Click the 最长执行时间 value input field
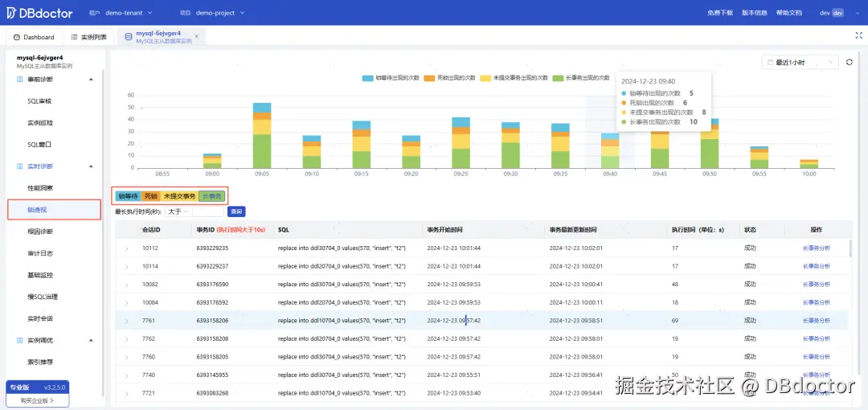The height and width of the screenshot is (410, 868). point(207,211)
